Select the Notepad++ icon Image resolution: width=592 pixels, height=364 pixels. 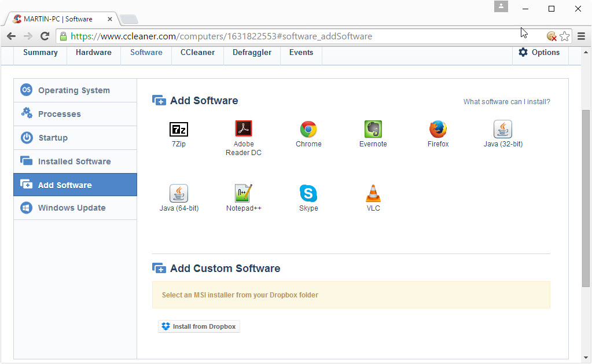[x=244, y=193]
